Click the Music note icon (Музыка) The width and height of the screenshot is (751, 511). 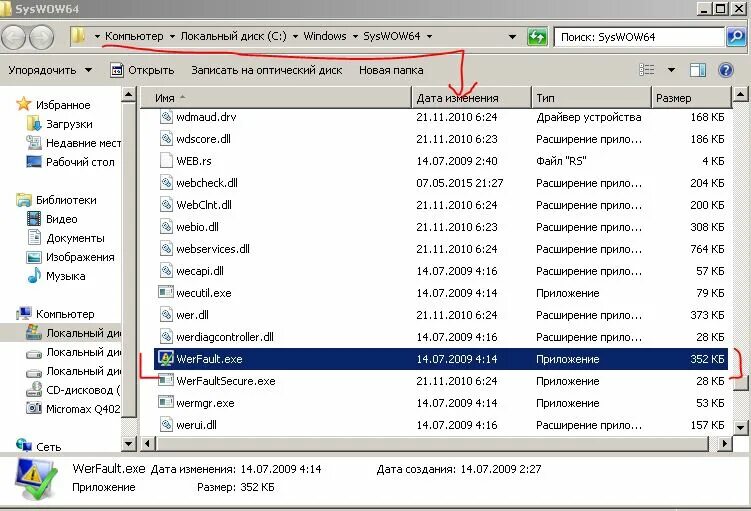click(34, 275)
